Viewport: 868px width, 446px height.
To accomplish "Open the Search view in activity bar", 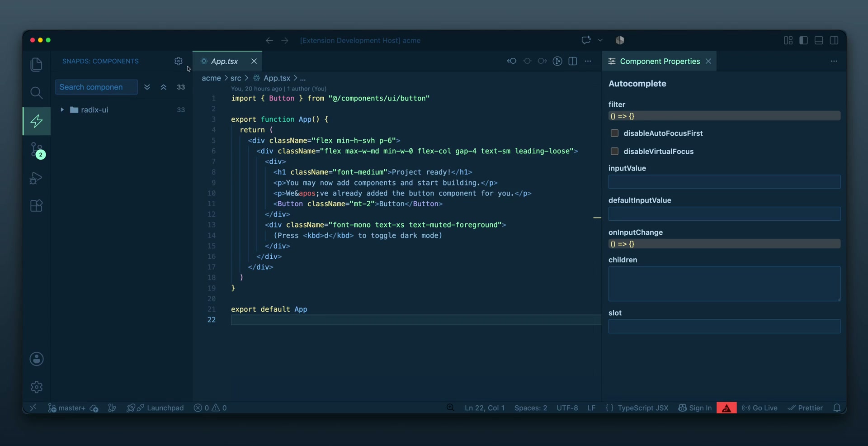I will click(x=37, y=93).
